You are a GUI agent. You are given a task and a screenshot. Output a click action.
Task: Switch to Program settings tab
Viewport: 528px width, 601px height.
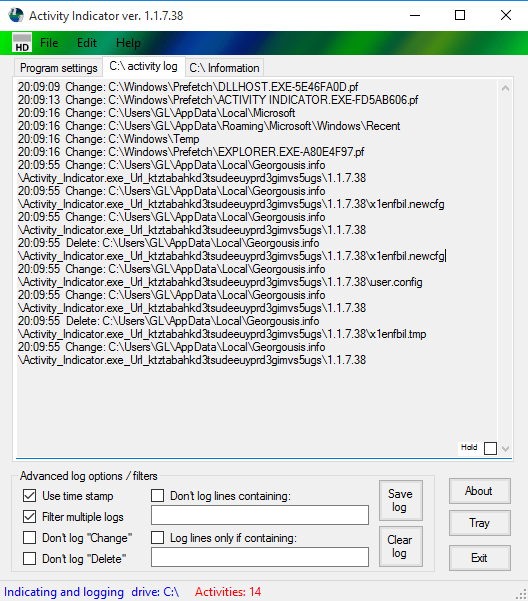point(59,68)
